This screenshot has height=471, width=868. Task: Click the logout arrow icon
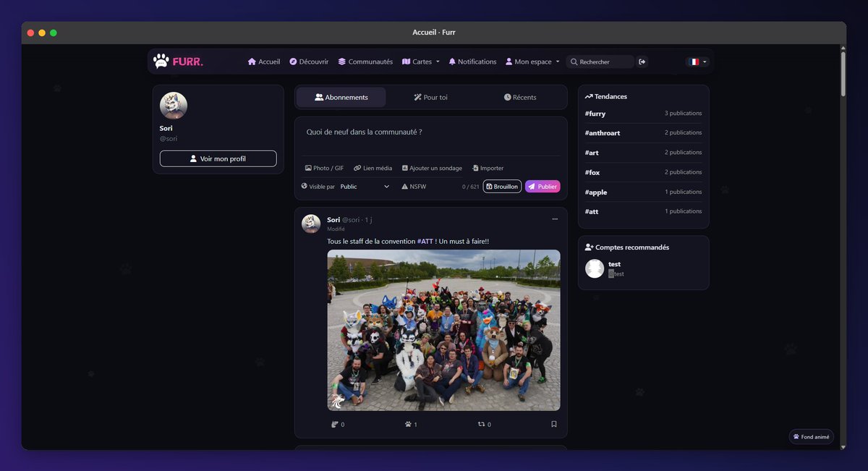642,61
